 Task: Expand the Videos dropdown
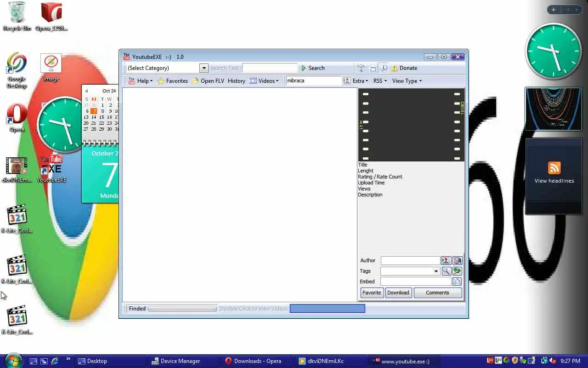(x=264, y=81)
